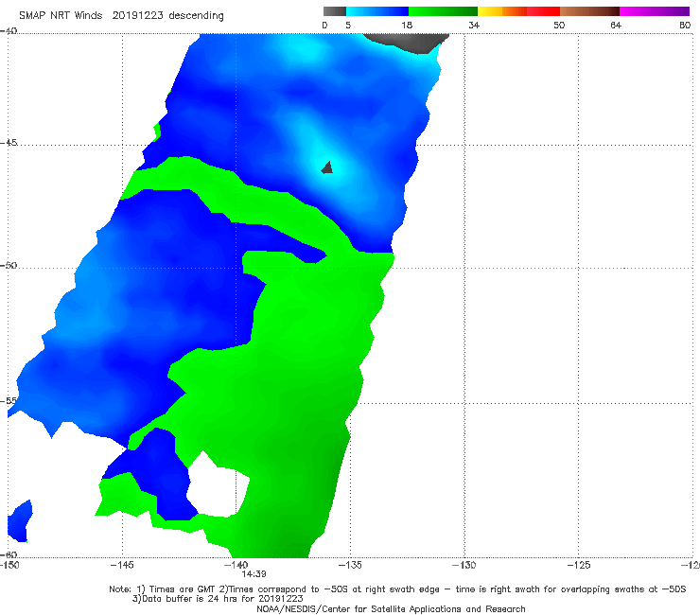Select the date "20191223" in the title
700x615 pixels.
click(137, 15)
